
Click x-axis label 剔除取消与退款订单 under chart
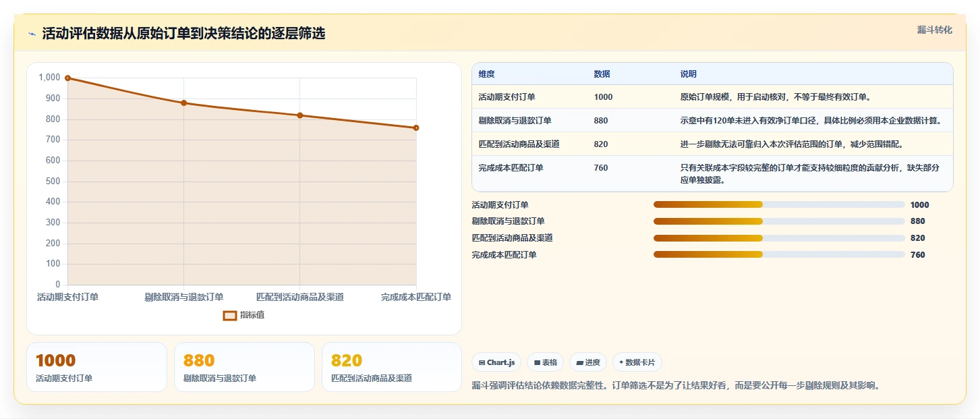tap(183, 297)
